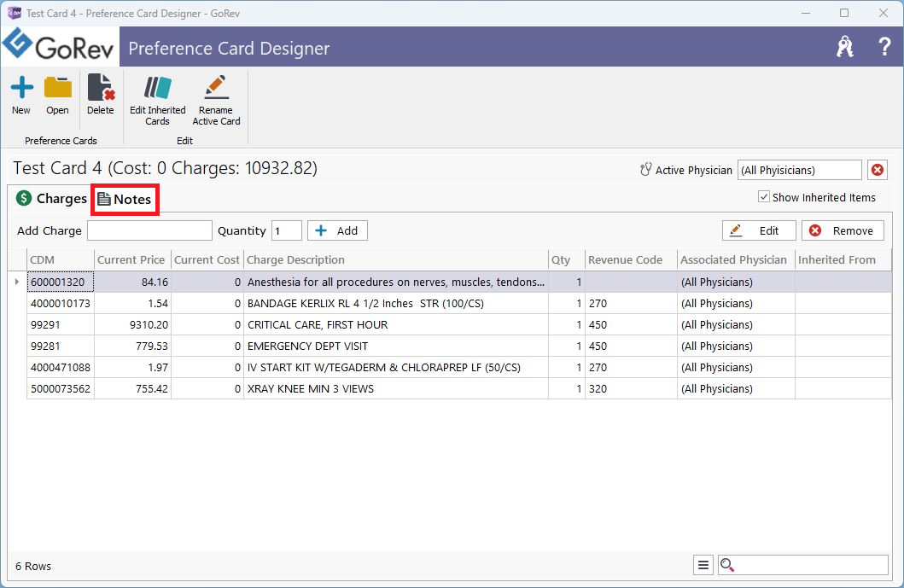Click the magnifier search icon at the bottom
This screenshot has height=588, width=904.
(727, 566)
